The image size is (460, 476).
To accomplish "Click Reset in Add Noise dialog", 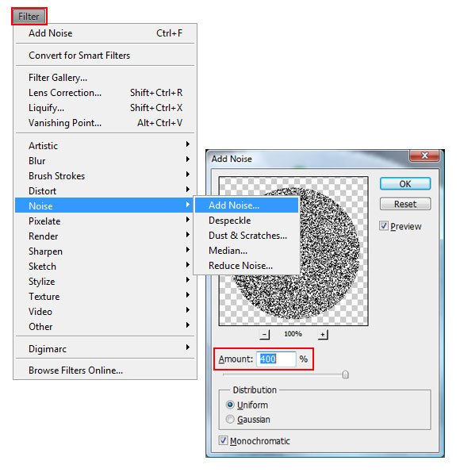I will [405, 204].
